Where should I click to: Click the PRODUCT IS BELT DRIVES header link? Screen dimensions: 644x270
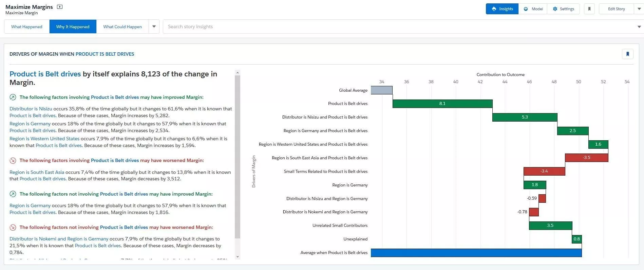[x=105, y=54]
